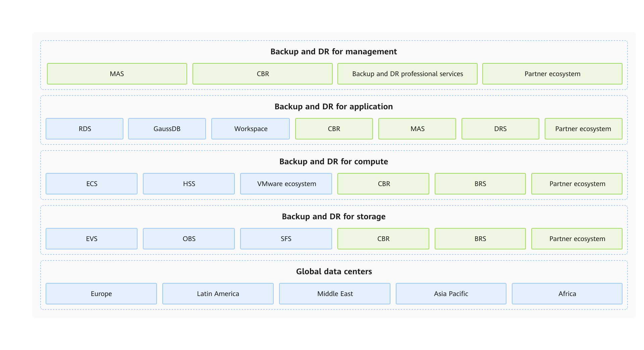Select CBR in the management row
The height and width of the screenshot is (350, 644).
pyautogui.click(x=263, y=74)
